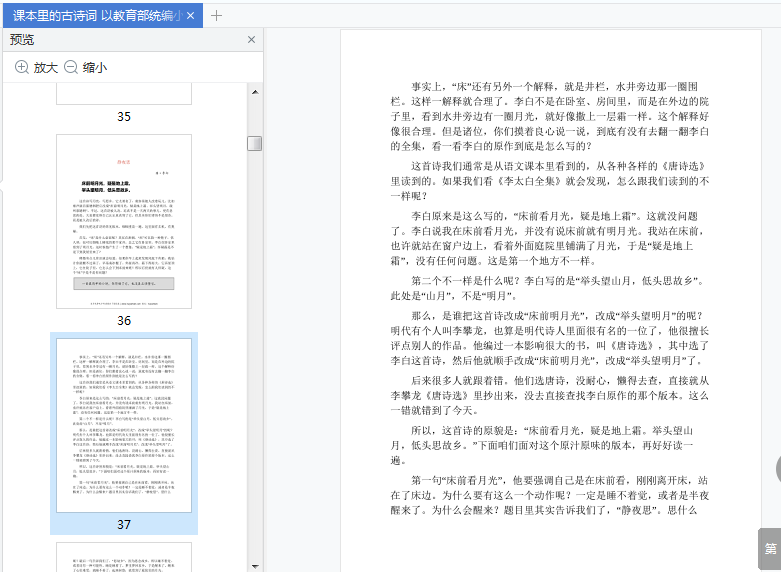Click page number label 37
This screenshot has height=572, width=781.
tap(124, 524)
